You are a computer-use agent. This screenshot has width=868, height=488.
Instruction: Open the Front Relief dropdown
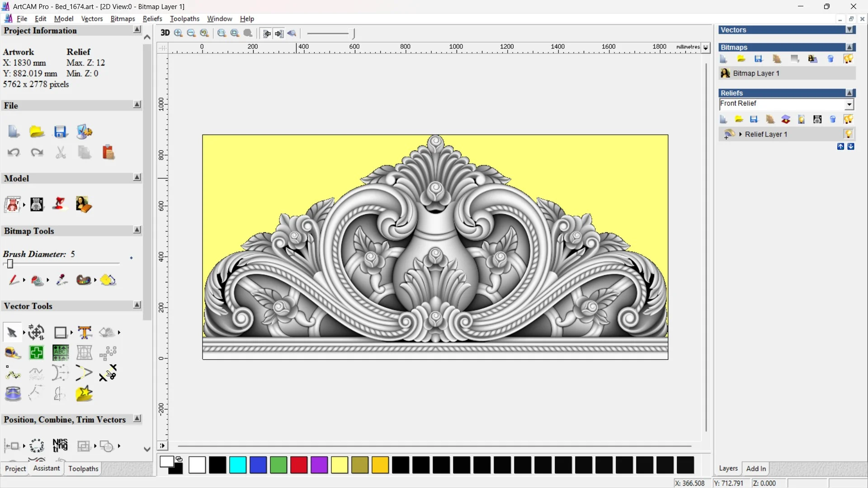tap(849, 104)
